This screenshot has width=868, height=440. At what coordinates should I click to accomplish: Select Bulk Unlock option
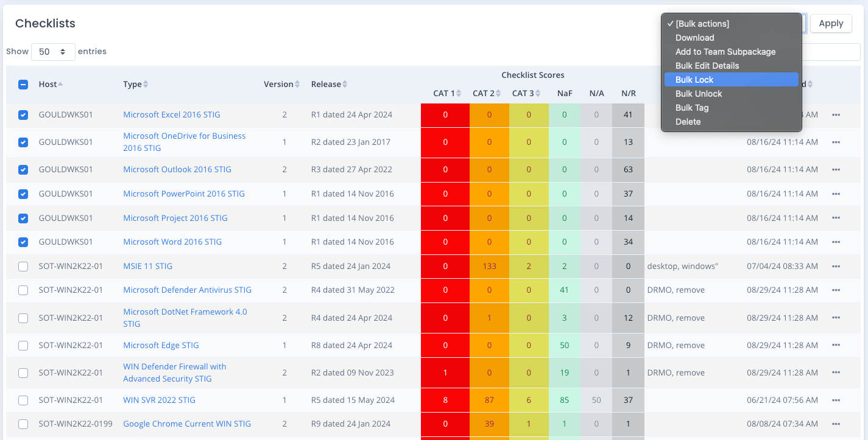pyautogui.click(x=731, y=94)
